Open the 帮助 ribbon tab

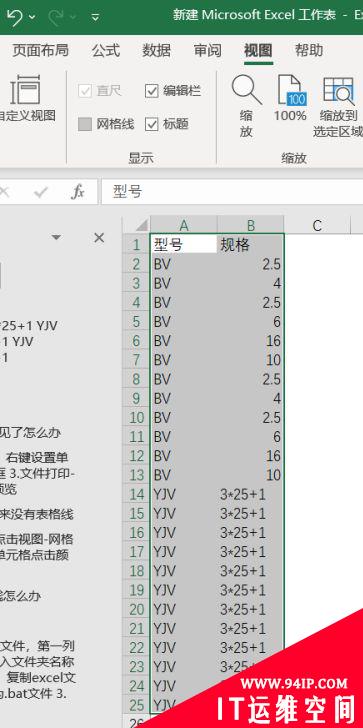[x=309, y=50]
